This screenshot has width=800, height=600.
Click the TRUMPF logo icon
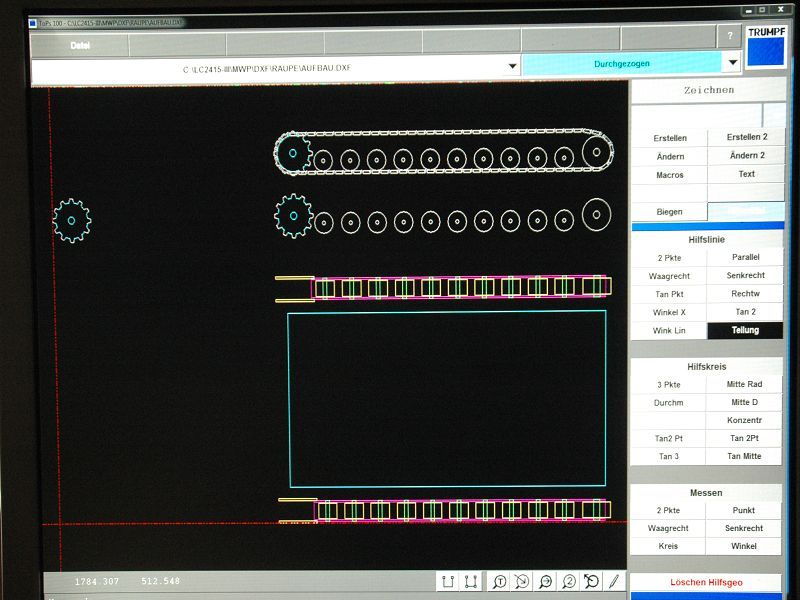[x=766, y=48]
